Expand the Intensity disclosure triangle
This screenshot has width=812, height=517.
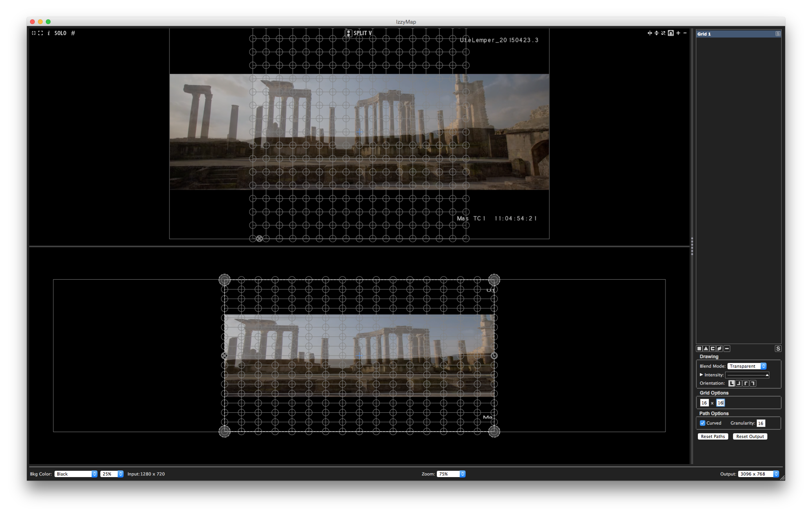tap(701, 375)
